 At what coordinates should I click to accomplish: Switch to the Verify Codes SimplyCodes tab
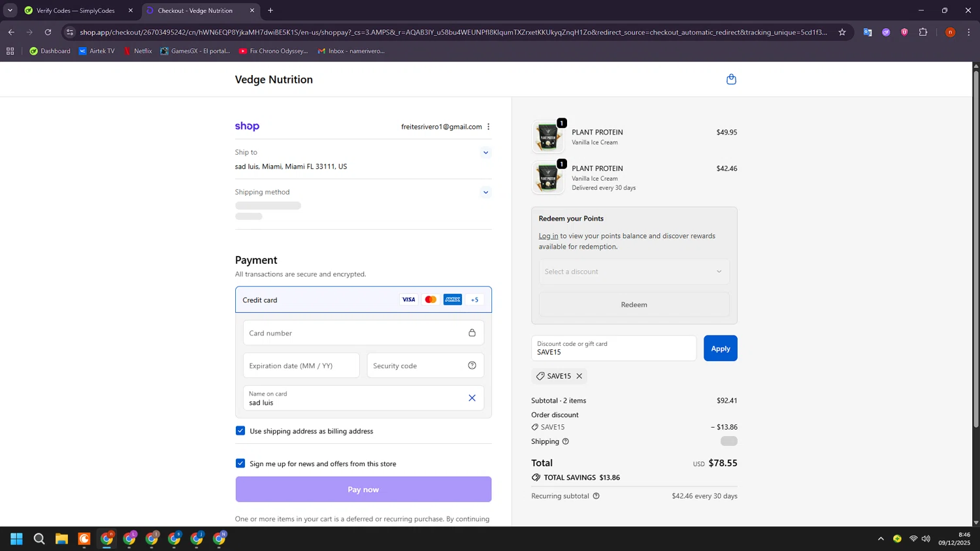(x=76, y=10)
